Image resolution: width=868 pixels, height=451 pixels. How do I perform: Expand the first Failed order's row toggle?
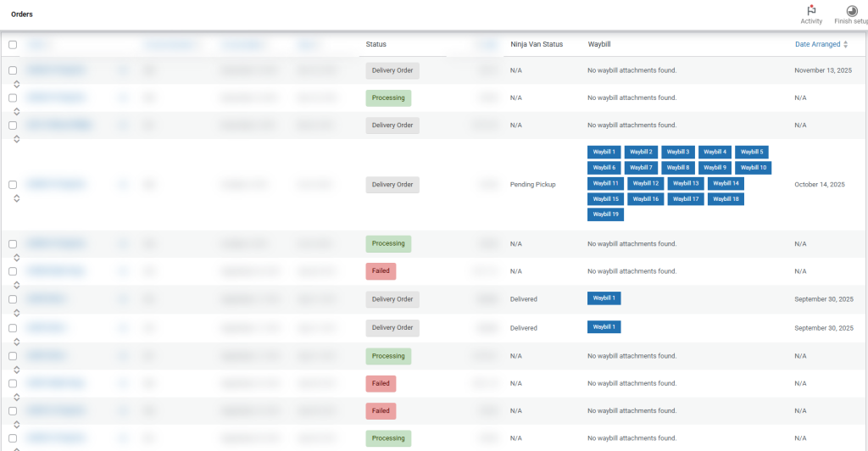[16, 285]
